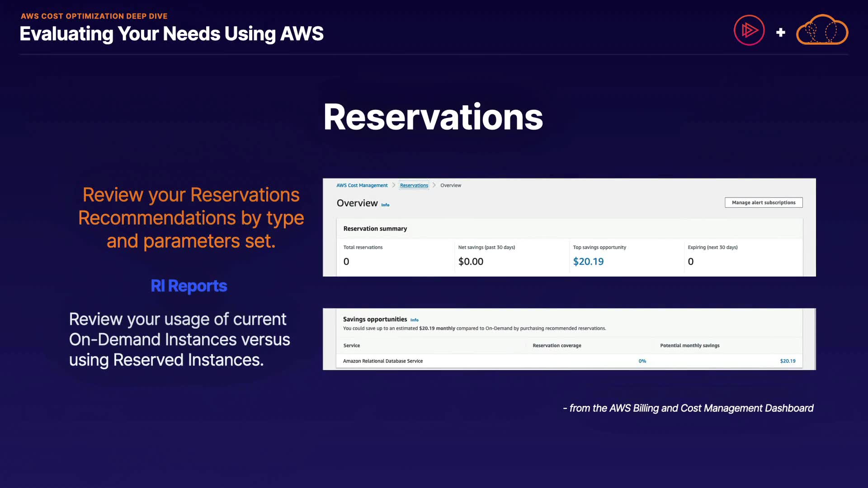Click the Reservation summary panel title
Screen dimensions: 868x488
click(375, 229)
